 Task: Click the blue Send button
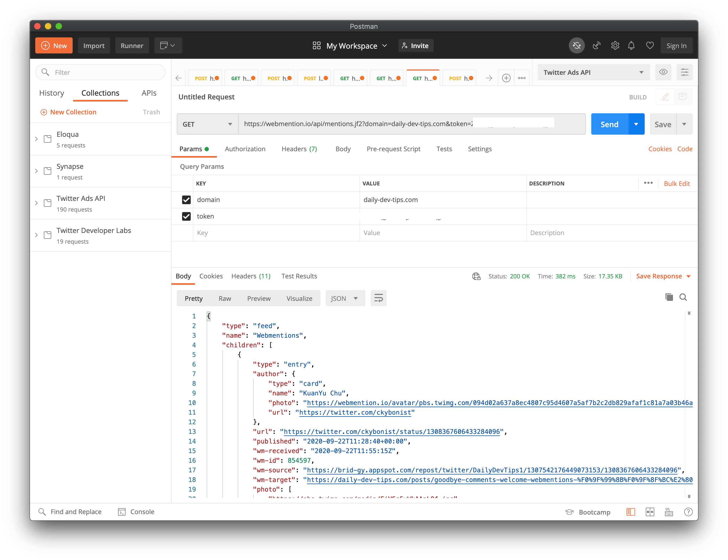(609, 124)
